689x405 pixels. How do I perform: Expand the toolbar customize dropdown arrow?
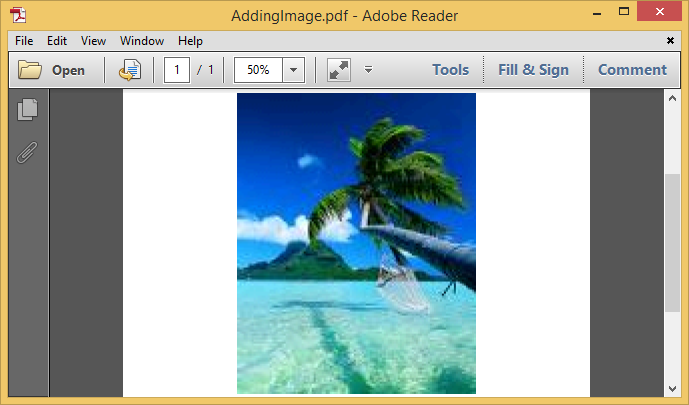tap(368, 70)
